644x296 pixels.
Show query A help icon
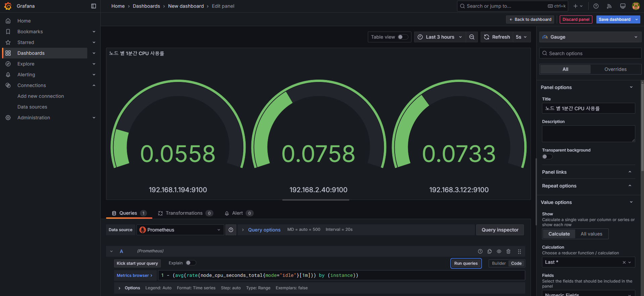[x=480, y=251]
